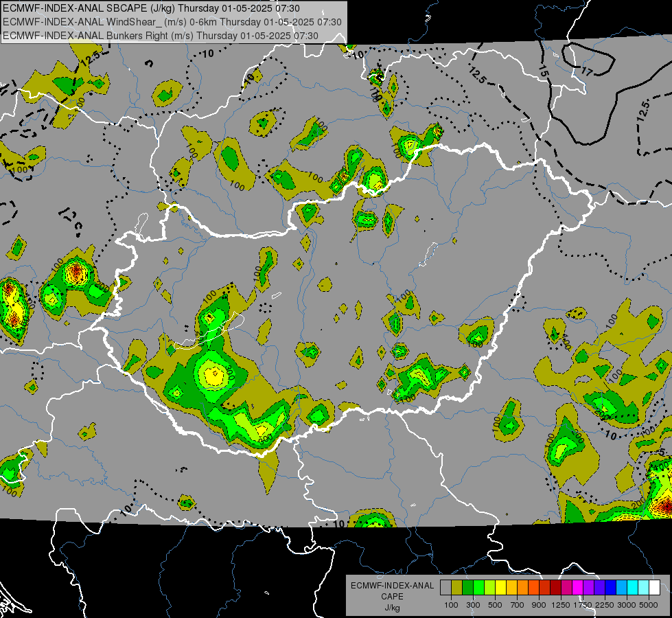Screen dimensions: 672x618
Task: Click the legend label ECMWF-INDEX-ANAL
Action: [x=393, y=586]
